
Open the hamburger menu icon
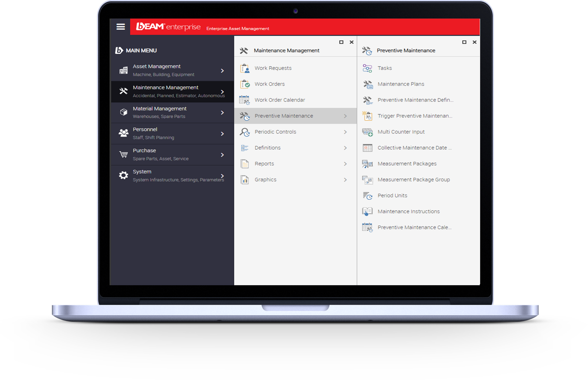point(121,27)
